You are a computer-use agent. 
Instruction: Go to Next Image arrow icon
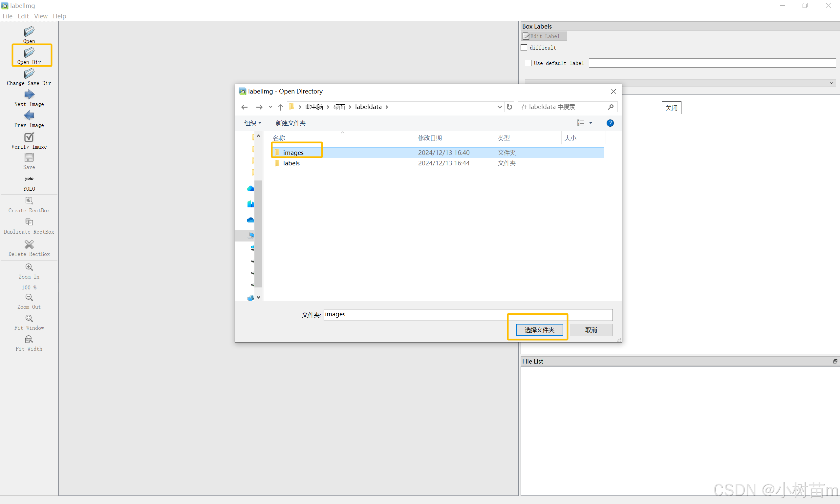29,94
